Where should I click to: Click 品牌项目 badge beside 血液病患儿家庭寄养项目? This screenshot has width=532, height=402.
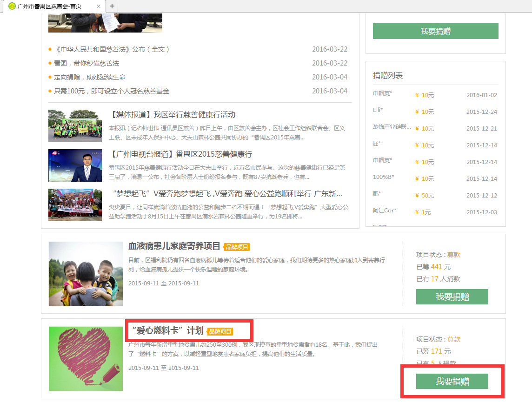point(237,247)
